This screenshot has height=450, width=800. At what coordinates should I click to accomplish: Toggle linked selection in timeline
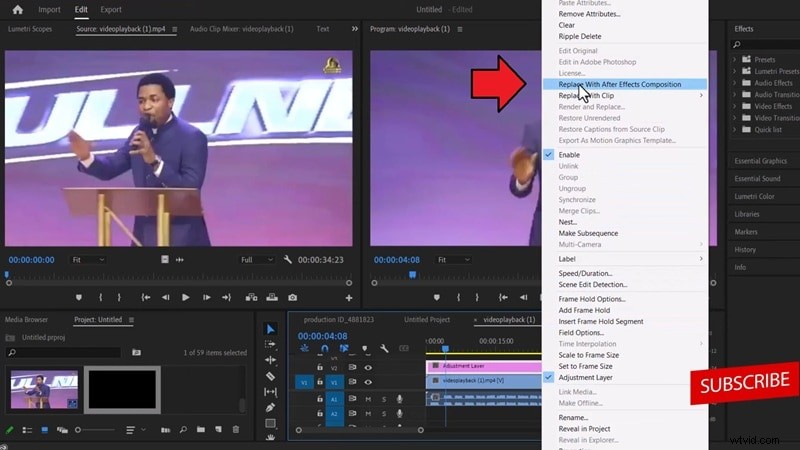344,348
